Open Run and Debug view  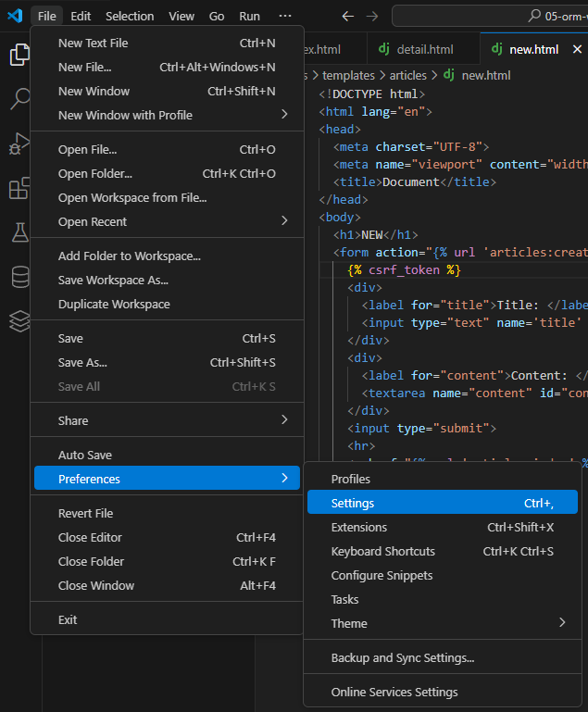coord(19,144)
